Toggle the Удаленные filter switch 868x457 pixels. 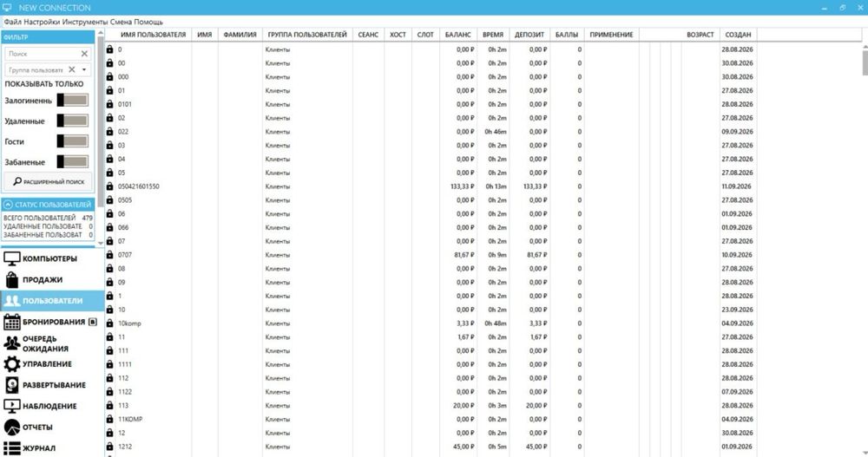73,121
